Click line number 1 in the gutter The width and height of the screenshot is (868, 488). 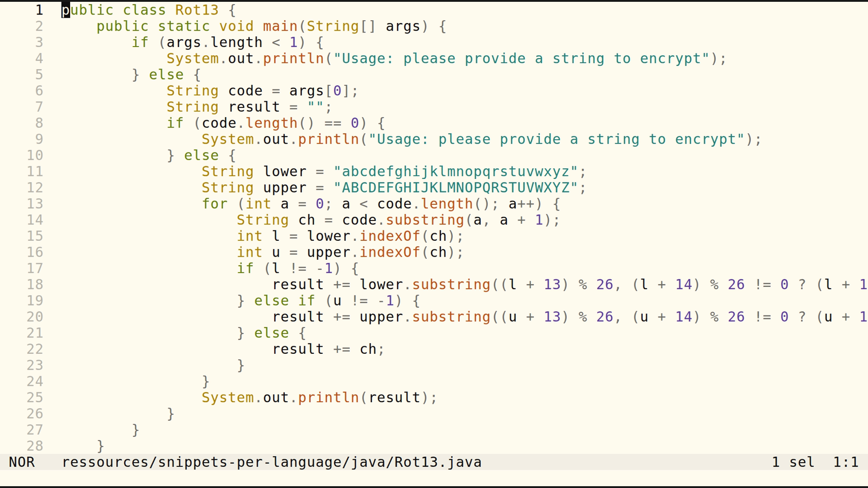pyautogui.click(x=39, y=10)
